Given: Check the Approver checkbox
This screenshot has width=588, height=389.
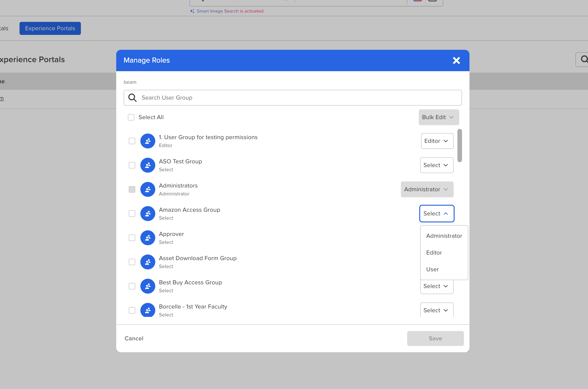Looking at the screenshot, I should 132,238.
